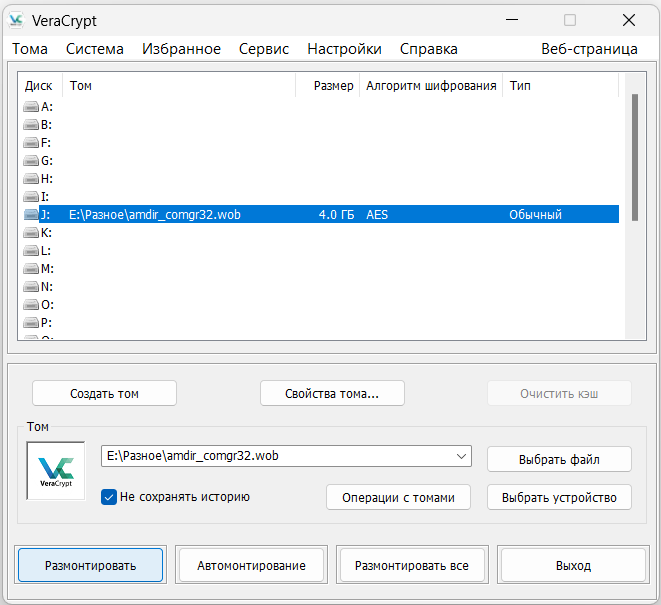Click the 'Обычный' type cell
This screenshot has width=661, height=605.
535,215
